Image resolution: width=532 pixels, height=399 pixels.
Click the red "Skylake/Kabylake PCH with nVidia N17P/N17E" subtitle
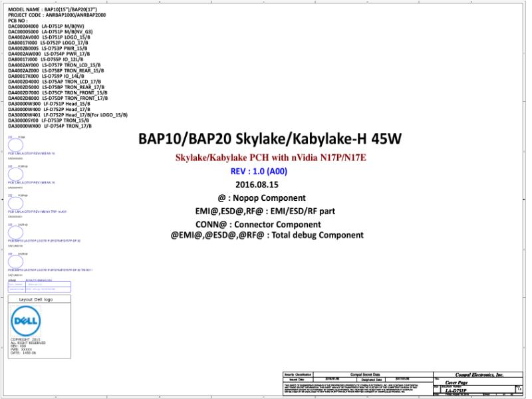(271, 158)
